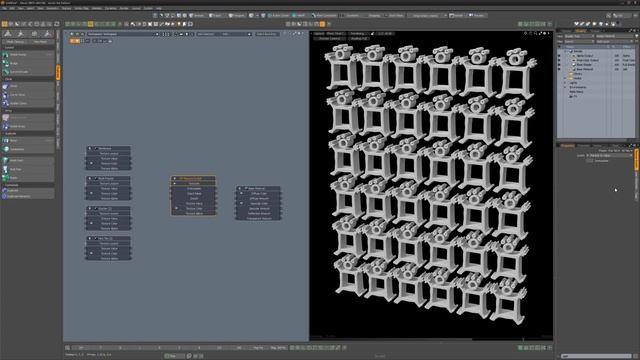The image size is (640, 360).
Task: Select the Mirror tool
Action: (28, 140)
